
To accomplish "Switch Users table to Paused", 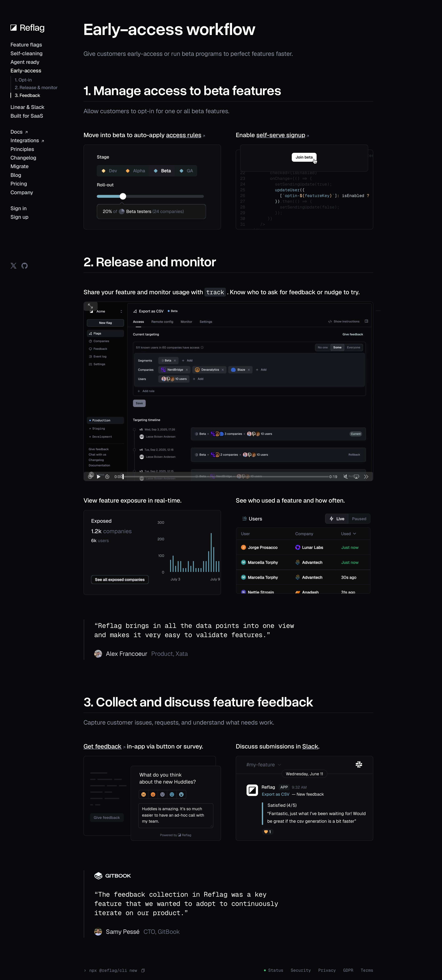I will (359, 519).
